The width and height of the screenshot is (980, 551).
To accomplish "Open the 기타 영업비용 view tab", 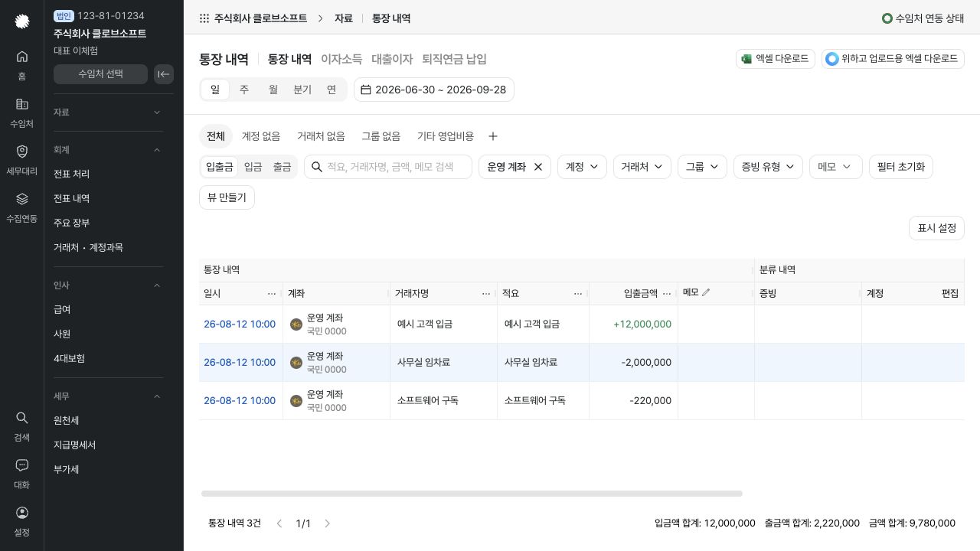I will (x=446, y=136).
